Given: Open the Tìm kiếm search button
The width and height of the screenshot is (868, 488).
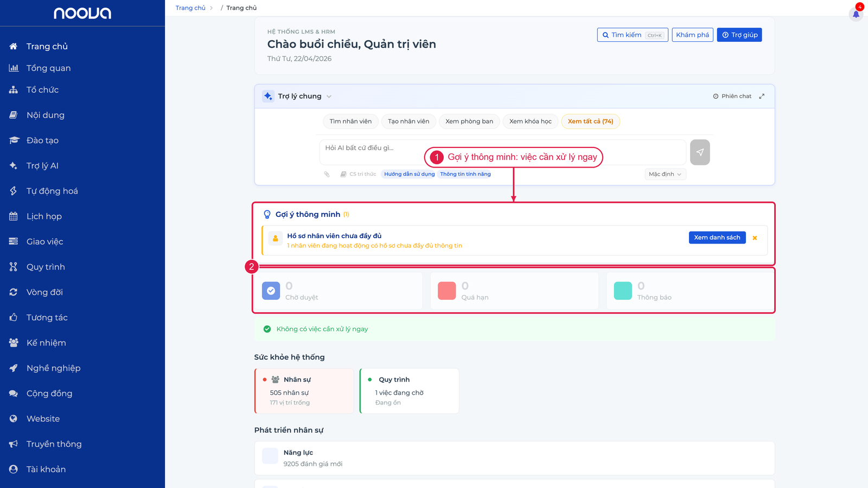Looking at the screenshot, I should (633, 35).
